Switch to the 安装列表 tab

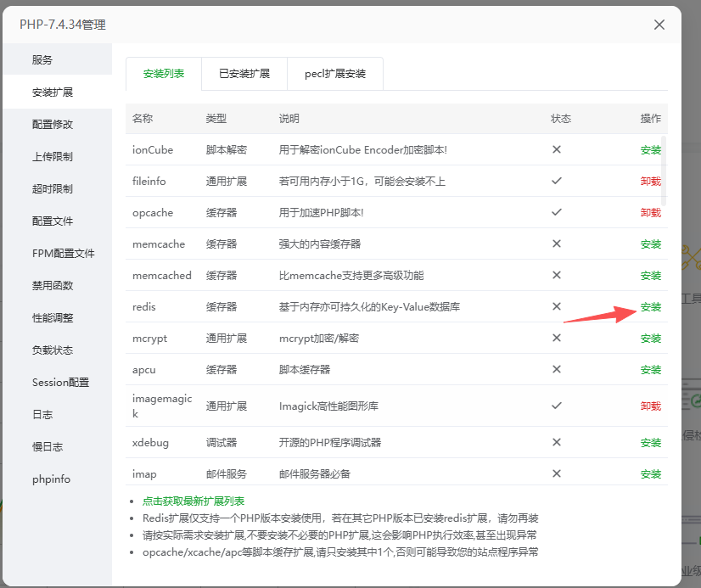(x=164, y=74)
